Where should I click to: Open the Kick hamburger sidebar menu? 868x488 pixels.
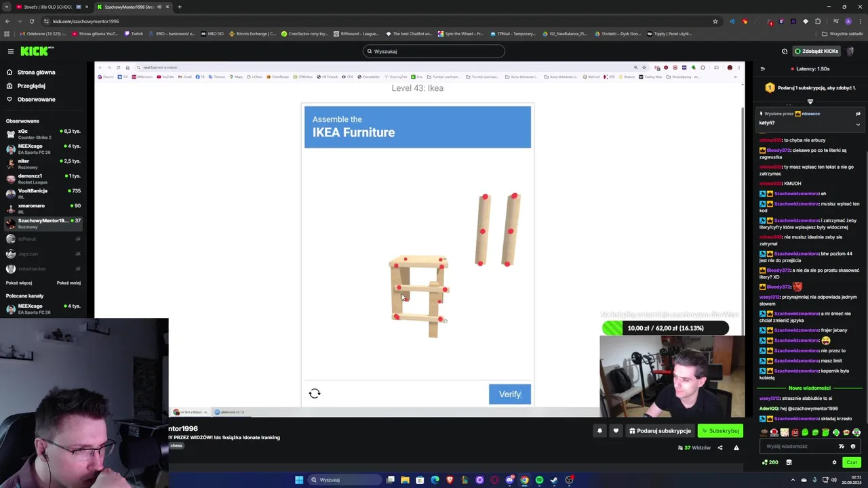point(11,52)
